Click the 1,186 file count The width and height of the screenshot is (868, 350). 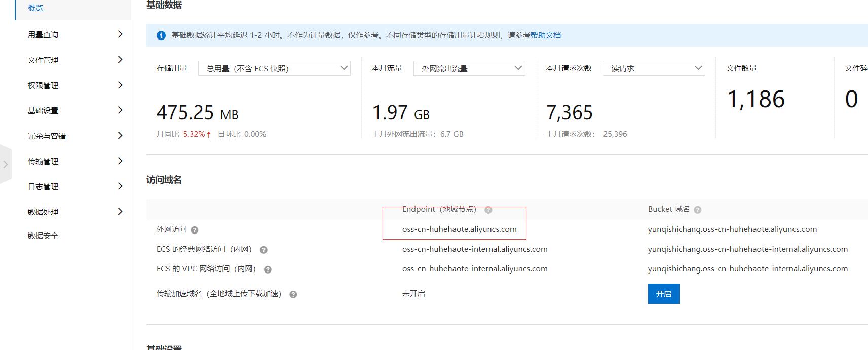(x=756, y=99)
